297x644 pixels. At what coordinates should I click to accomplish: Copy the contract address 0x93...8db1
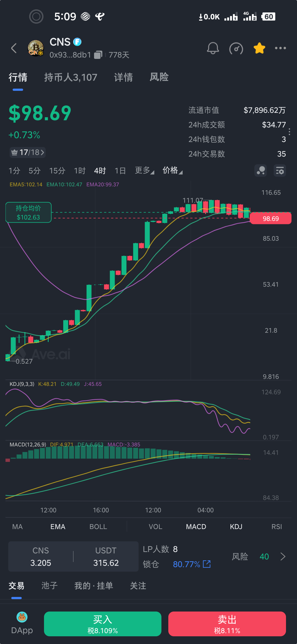pyautogui.click(x=98, y=55)
